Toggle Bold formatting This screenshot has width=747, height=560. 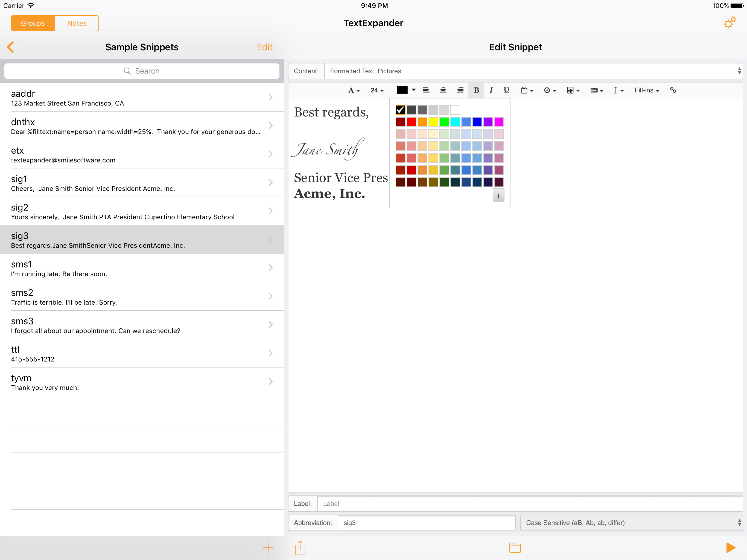[476, 90]
